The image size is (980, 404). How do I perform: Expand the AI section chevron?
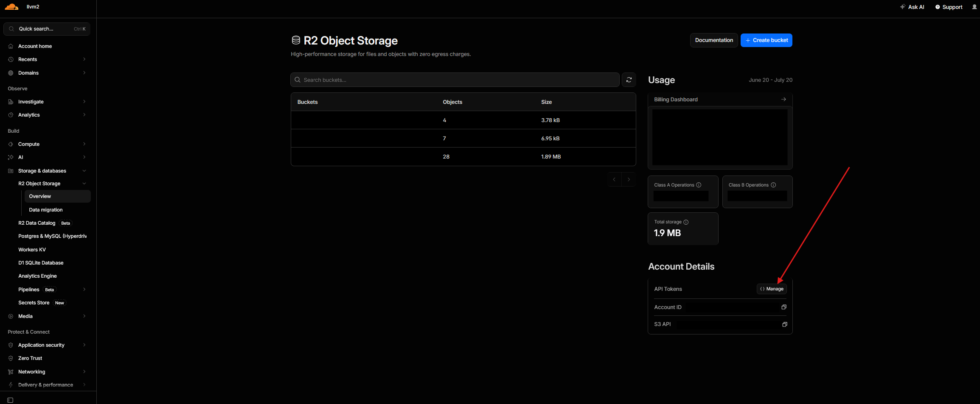(x=84, y=157)
